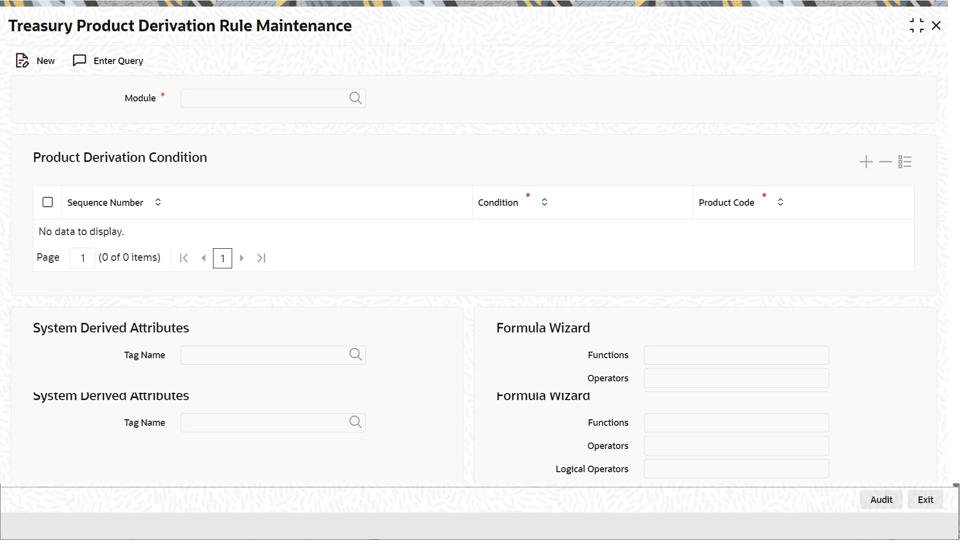
Task: Delete row using the minus icon
Action: (885, 162)
